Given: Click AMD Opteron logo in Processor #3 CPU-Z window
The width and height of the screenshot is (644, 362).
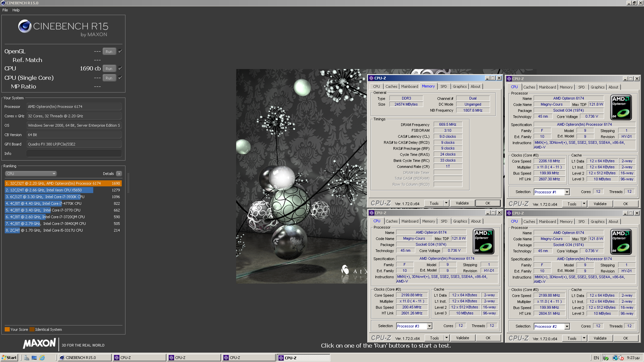Looking at the screenshot, I should click(x=483, y=241).
